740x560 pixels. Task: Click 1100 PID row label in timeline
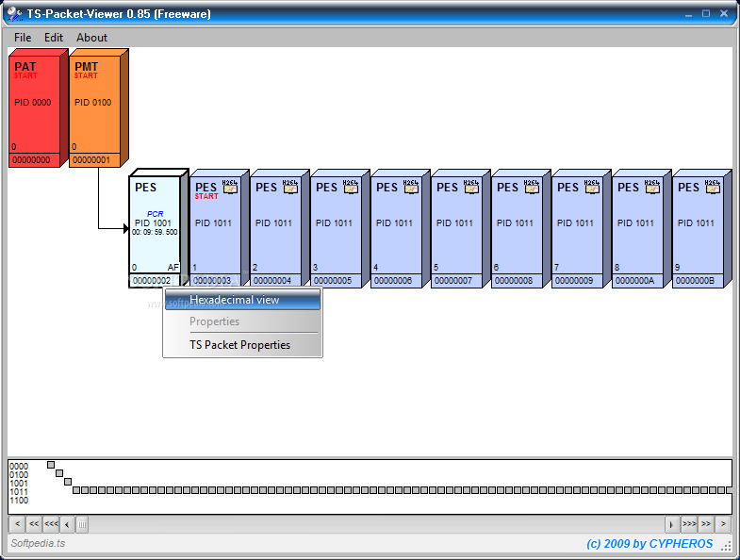click(19, 500)
